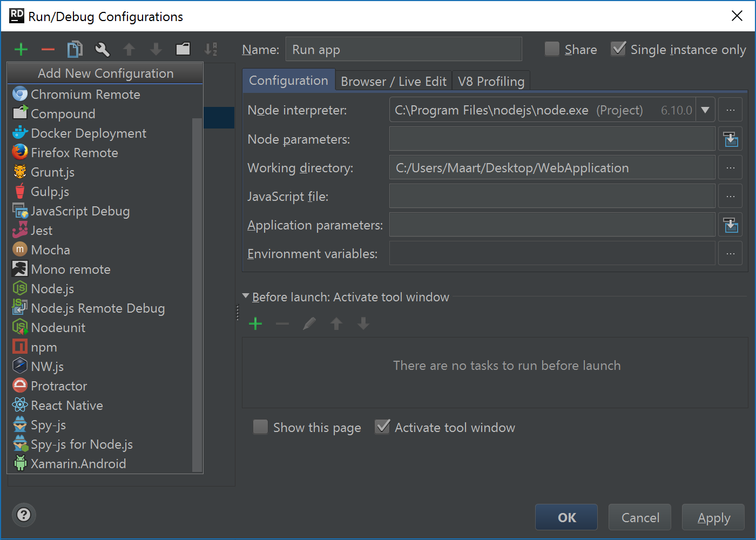Add a before launch task with green plus

(255, 323)
